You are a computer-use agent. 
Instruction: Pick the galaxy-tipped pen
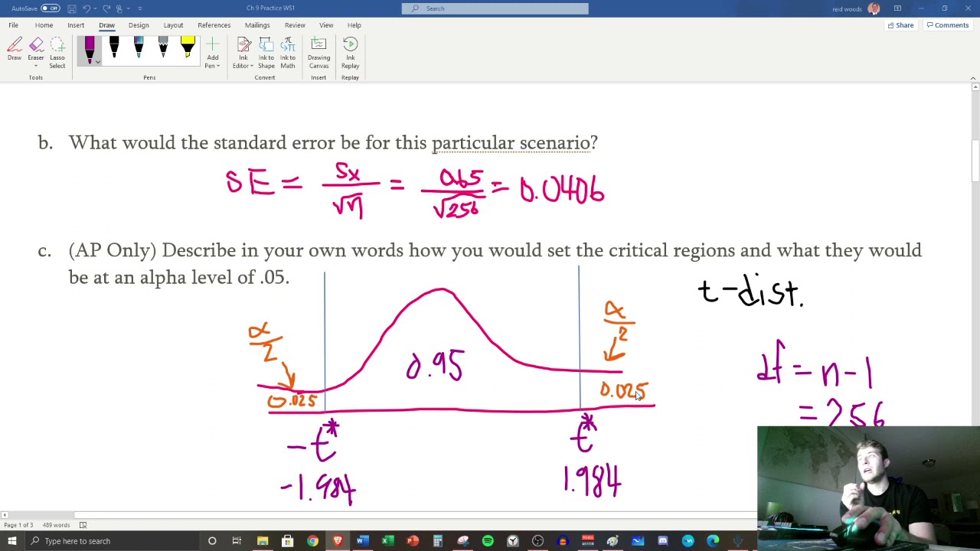(139, 48)
